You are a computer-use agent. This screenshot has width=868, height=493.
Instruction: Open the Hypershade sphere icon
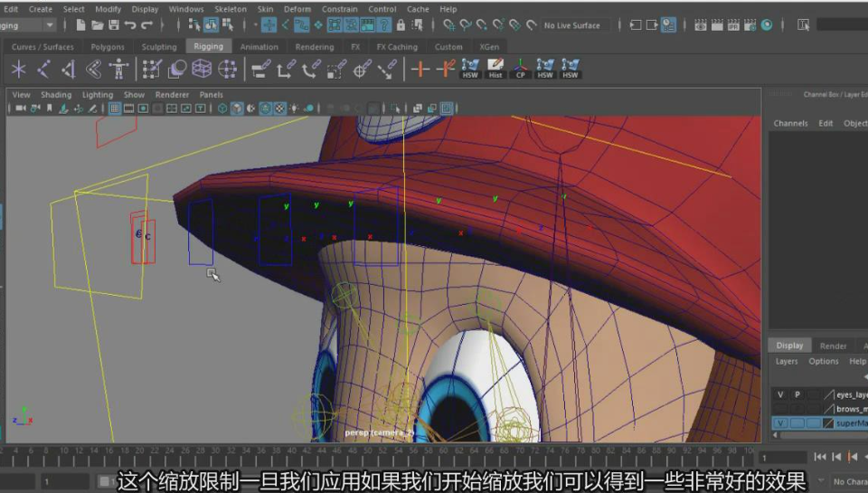pyautogui.click(x=767, y=25)
